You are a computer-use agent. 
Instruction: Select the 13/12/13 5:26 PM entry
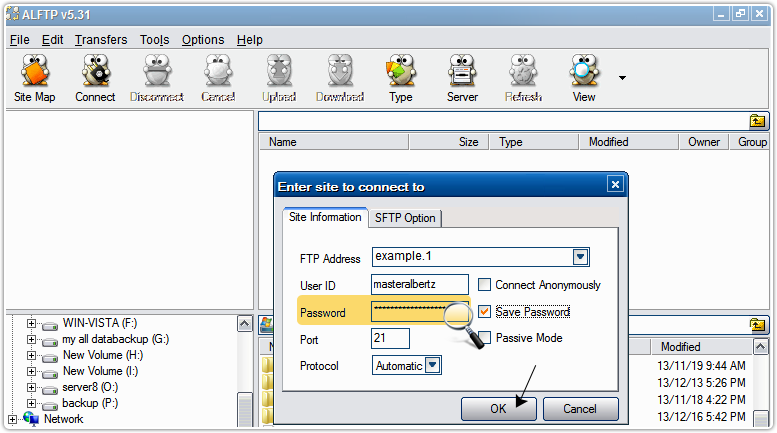pyautogui.click(x=701, y=382)
